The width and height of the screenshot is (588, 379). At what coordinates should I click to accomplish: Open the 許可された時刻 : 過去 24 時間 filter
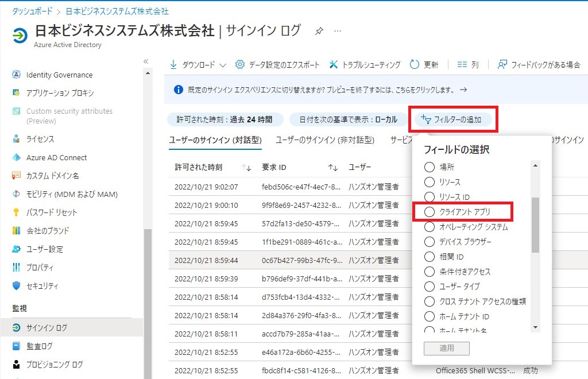tap(225, 119)
